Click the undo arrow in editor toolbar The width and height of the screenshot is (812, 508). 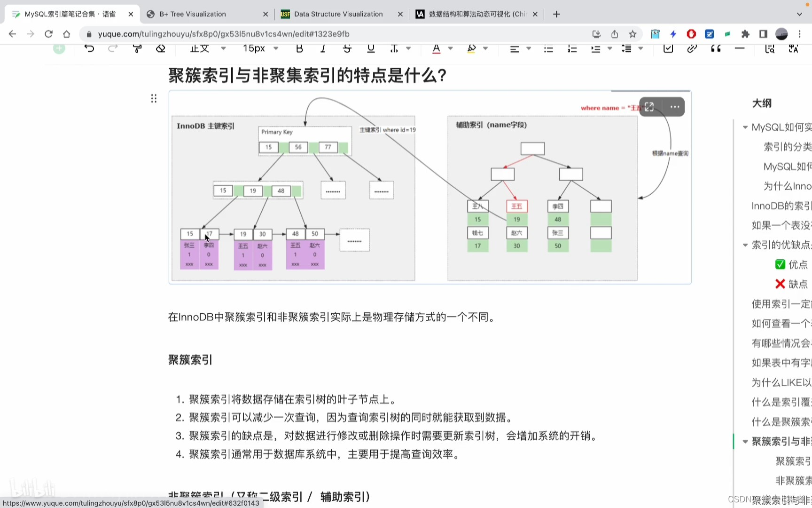click(89, 48)
